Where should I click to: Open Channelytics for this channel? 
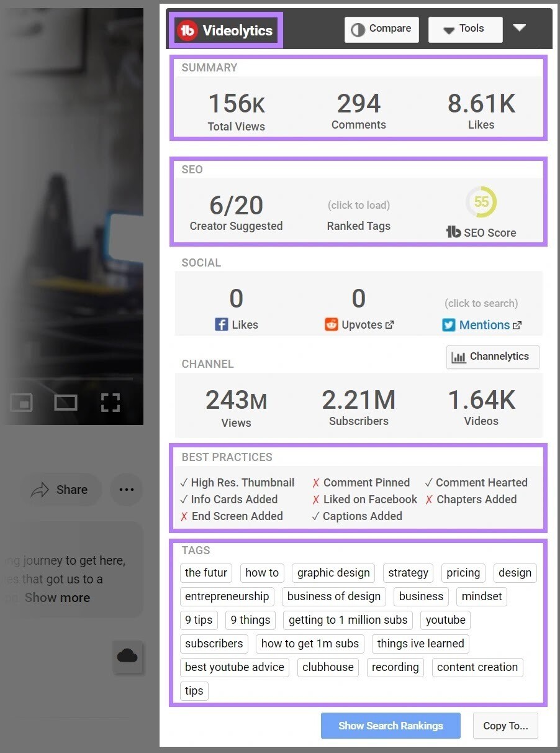point(492,357)
